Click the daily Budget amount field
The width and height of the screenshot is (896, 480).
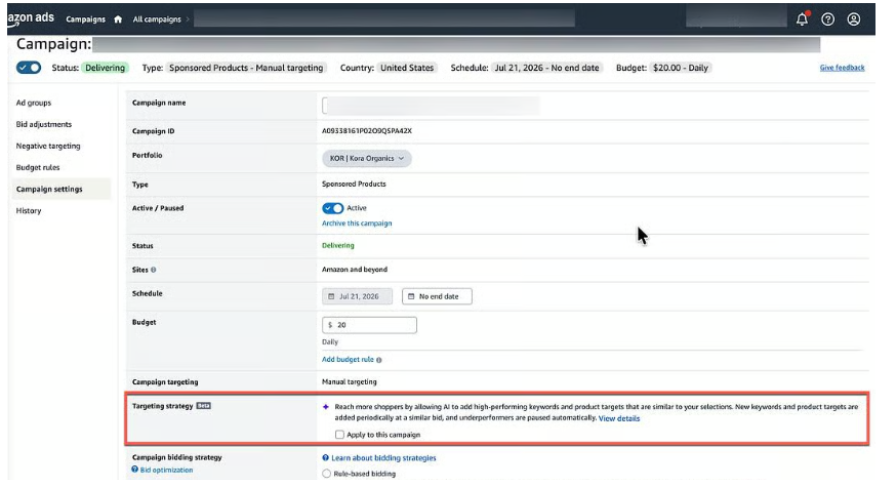[369, 325]
